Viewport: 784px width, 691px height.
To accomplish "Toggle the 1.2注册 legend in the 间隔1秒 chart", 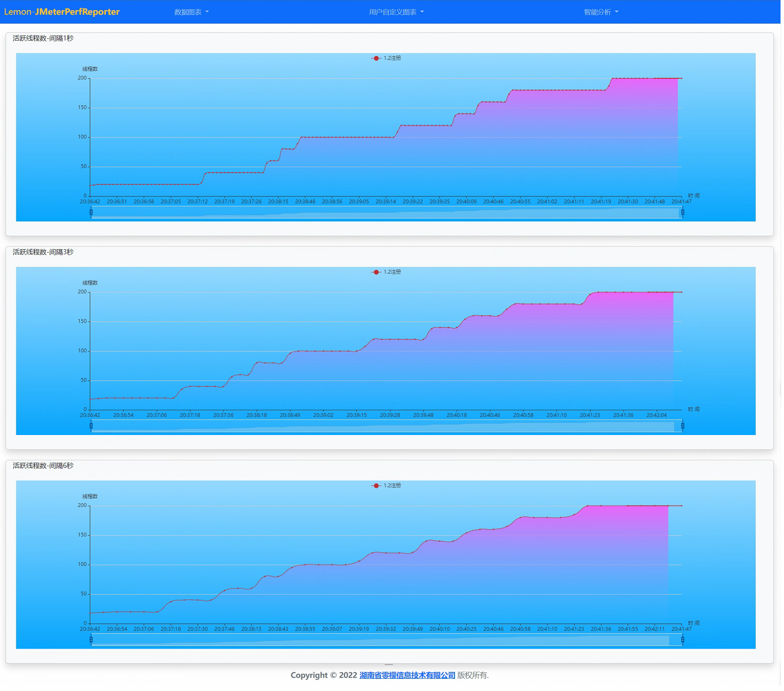I will (386, 58).
